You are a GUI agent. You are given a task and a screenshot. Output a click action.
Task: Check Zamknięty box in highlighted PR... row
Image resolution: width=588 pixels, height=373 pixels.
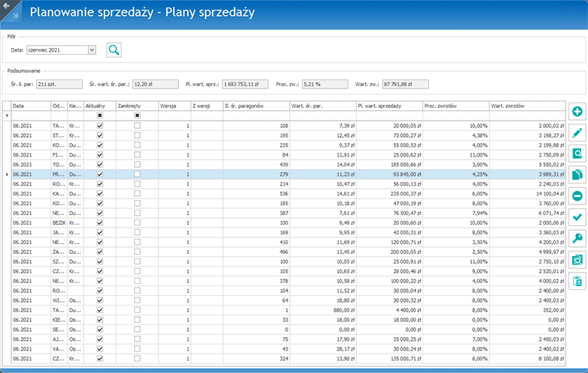[137, 174]
